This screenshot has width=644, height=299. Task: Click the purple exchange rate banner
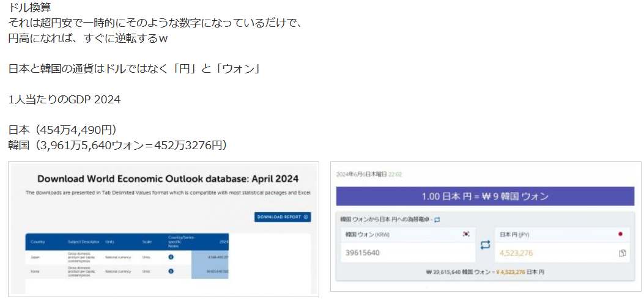point(485,196)
